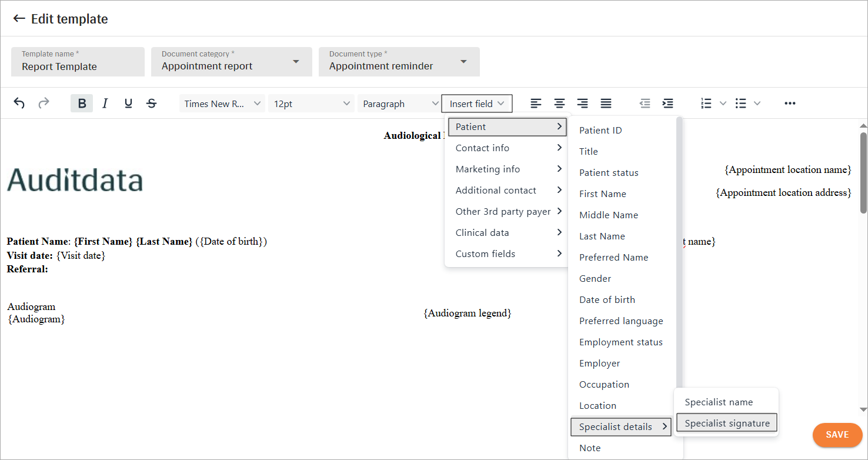Image resolution: width=868 pixels, height=460 pixels.
Task: Toggle Underline formatting
Action: click(128, 104)
